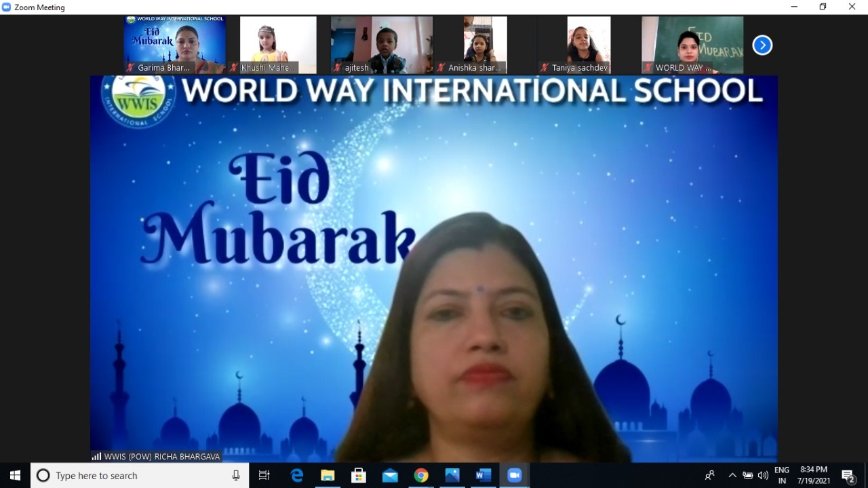Screen dimensions: 868x488
Task: Click battery status icon in tray
Action: point(748,476)
